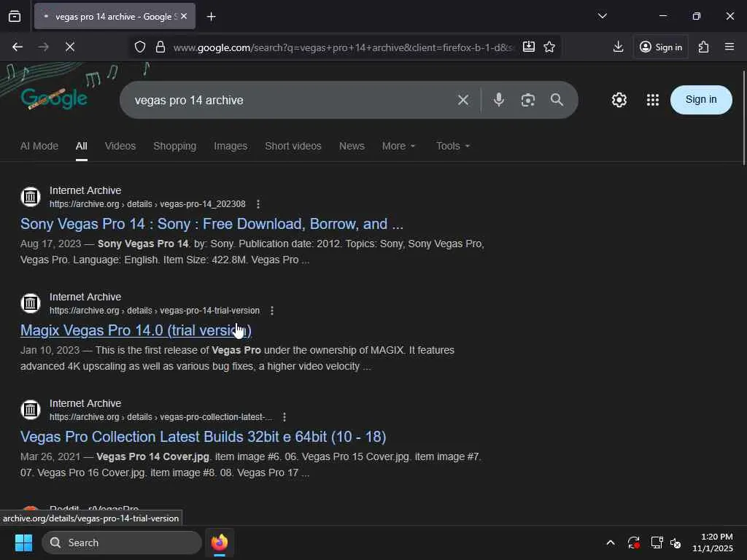The height and width of the screenshot is (560, 747).
Task: Expand the More dropdown
Action: pyautogui.click(x=398, y=146)
